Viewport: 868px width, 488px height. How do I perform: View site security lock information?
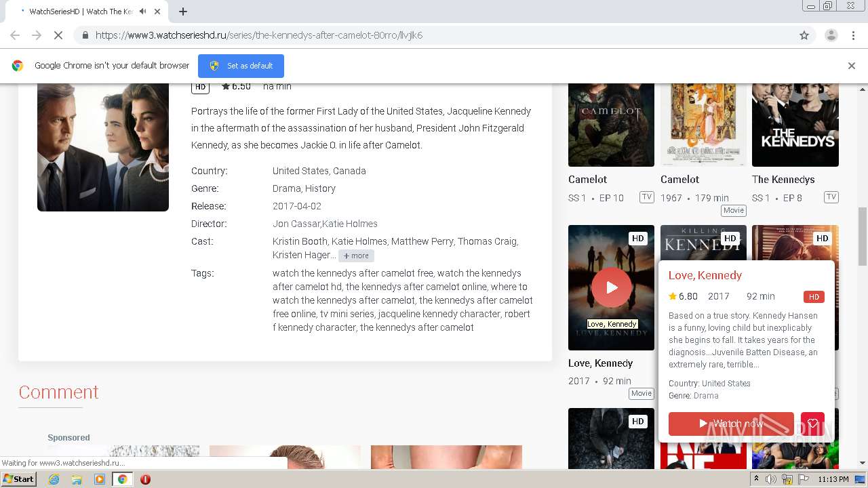pos(85,35)
